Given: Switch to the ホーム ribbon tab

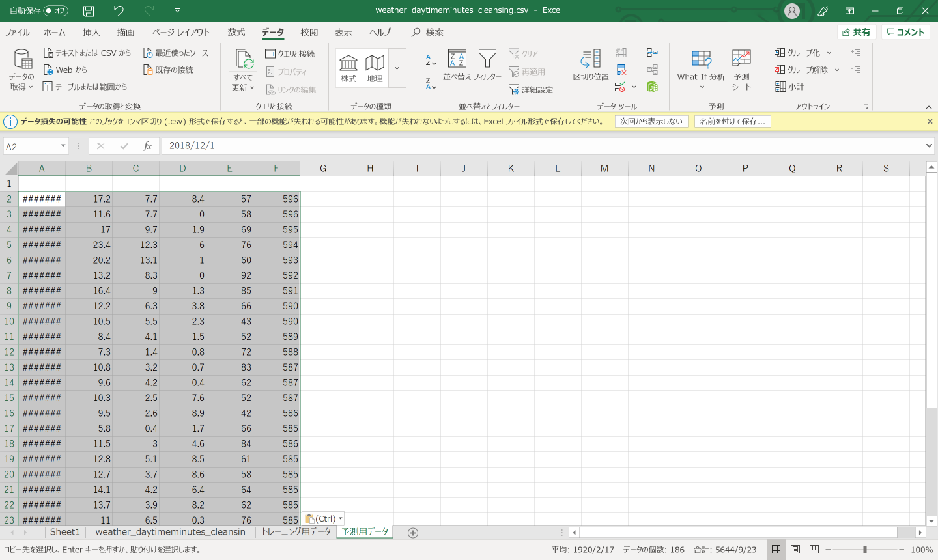Looking at the screenshot, I should (x=55, y=32).
